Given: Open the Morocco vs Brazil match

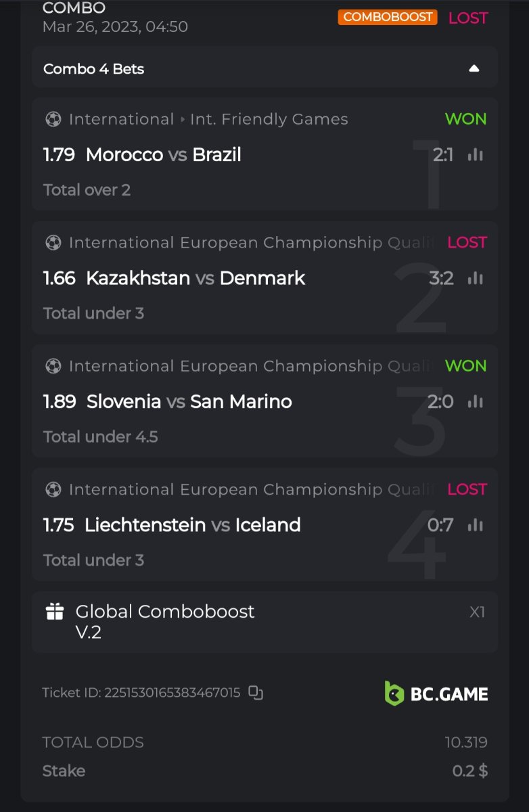Looking at the screenshot, I should pyautogui.click(x=163, y=155).
